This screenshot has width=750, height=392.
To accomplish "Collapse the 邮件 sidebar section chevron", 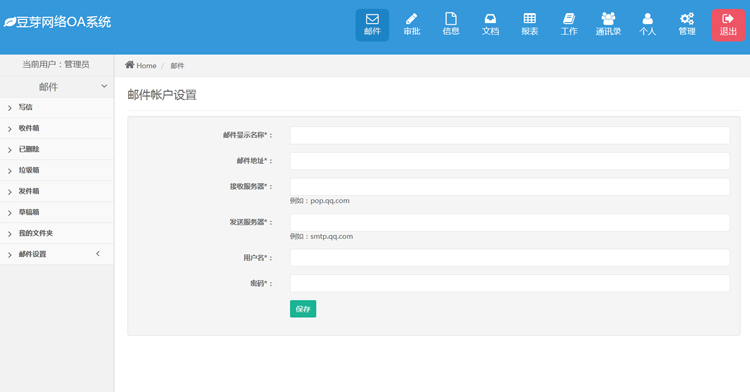I will pos(104,86).
